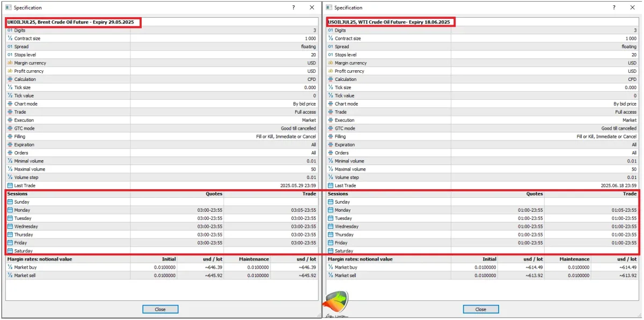Click Close button in UKOILJUL25 Specification window
644x320 pixels.
point(160,309)
